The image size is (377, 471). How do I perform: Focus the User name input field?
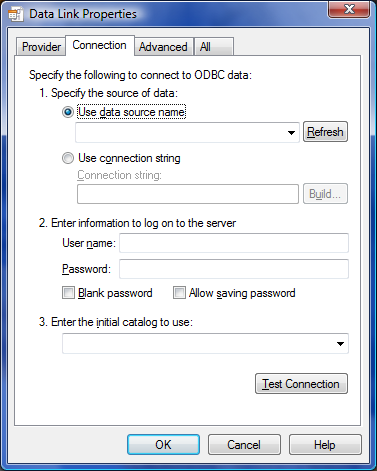tap(234, 243)
